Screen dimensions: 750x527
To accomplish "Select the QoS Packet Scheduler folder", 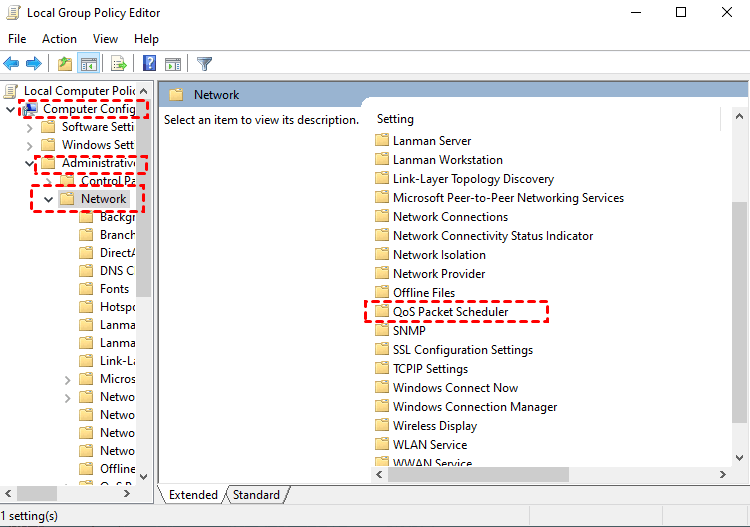I will point(450,312).
